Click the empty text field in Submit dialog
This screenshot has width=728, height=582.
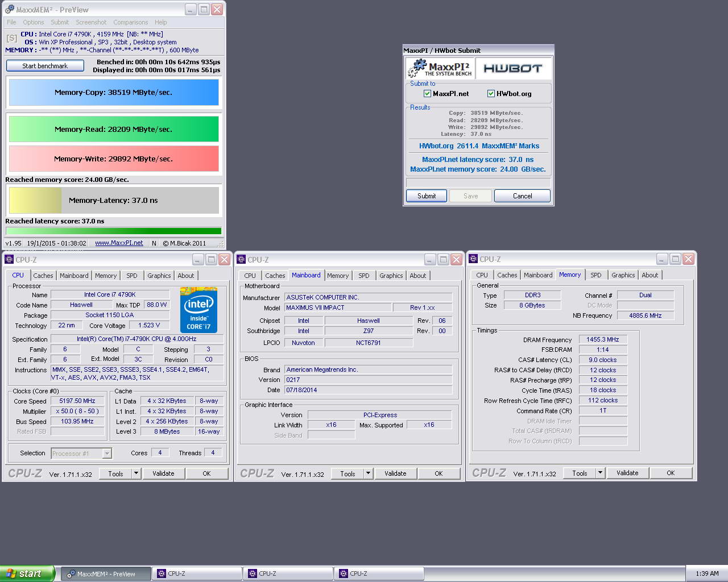[478, 183]
